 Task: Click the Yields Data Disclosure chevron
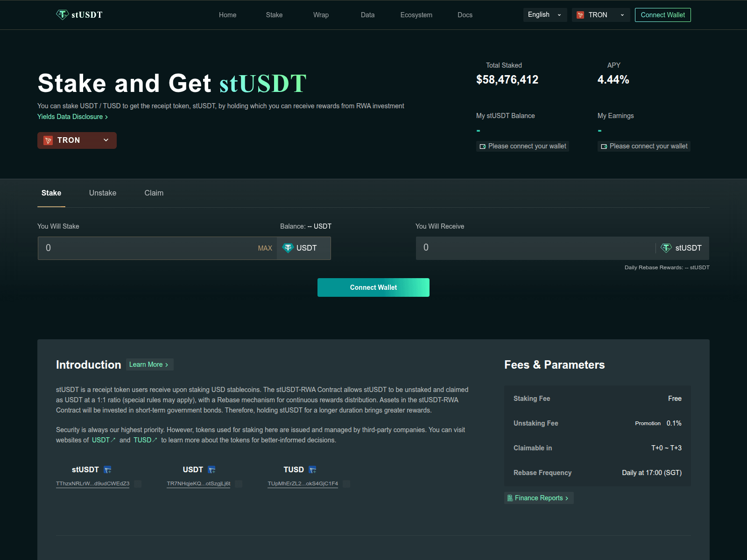[106, 117]
